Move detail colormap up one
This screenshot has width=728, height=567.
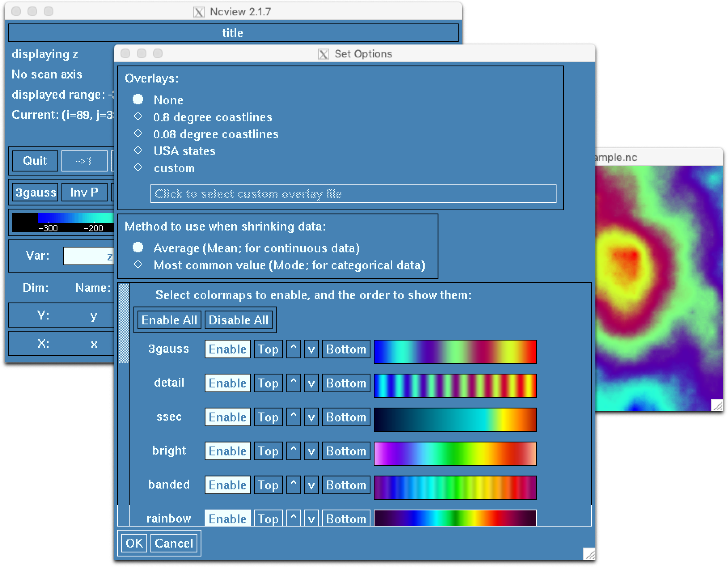293,383
